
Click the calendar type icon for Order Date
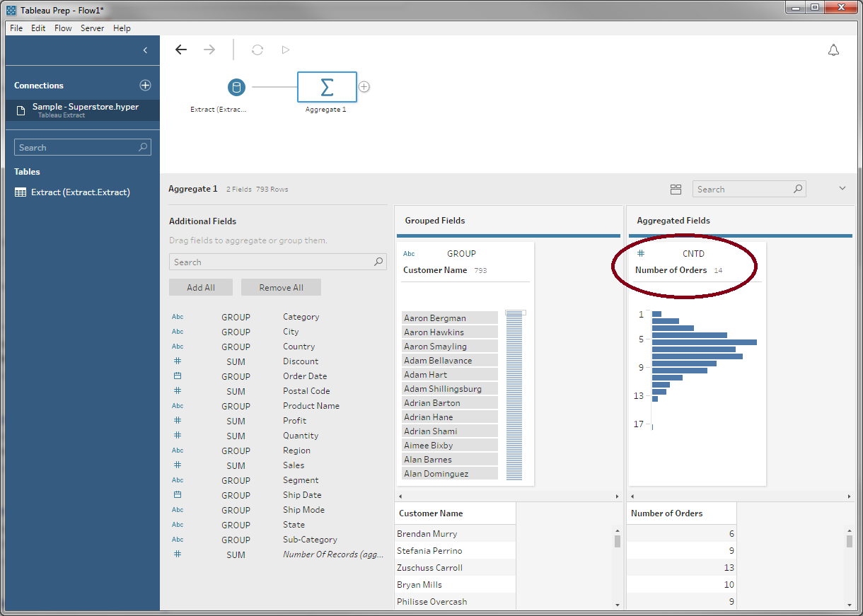click(x=178, y=376)
